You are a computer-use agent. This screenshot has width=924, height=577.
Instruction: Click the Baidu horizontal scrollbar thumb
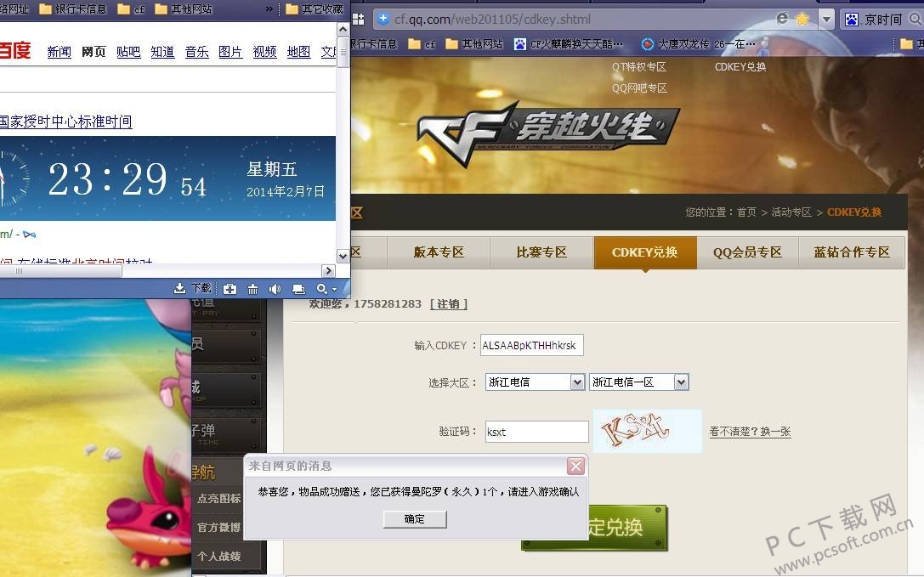(x=60, y=270)
